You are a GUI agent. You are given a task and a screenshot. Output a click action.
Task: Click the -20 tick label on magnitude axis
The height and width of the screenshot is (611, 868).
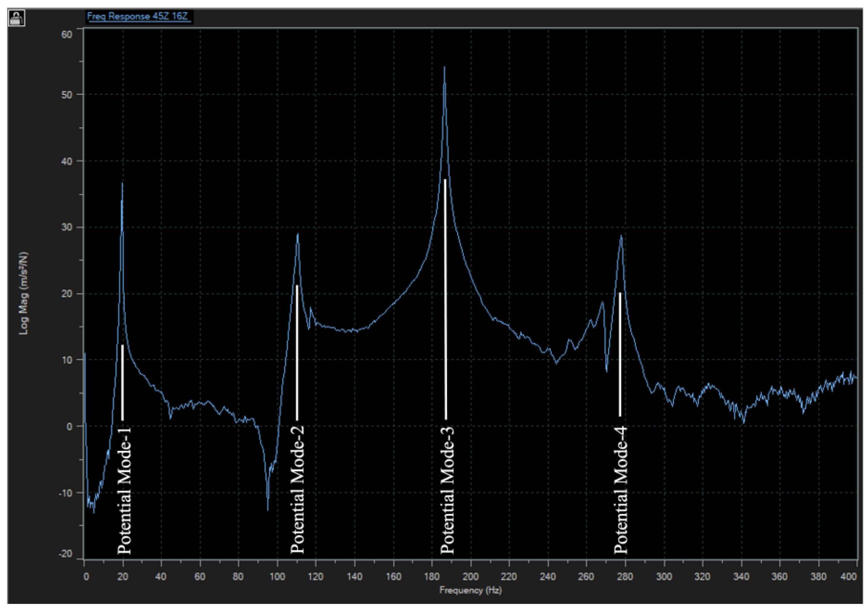click(x=65, y=554)
